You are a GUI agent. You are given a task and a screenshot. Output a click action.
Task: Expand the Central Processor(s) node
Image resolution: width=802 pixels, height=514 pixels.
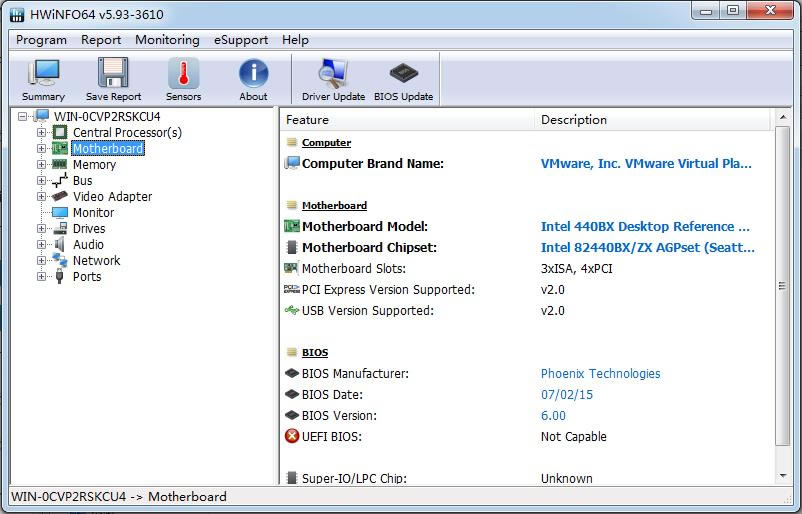click(41, 132)
